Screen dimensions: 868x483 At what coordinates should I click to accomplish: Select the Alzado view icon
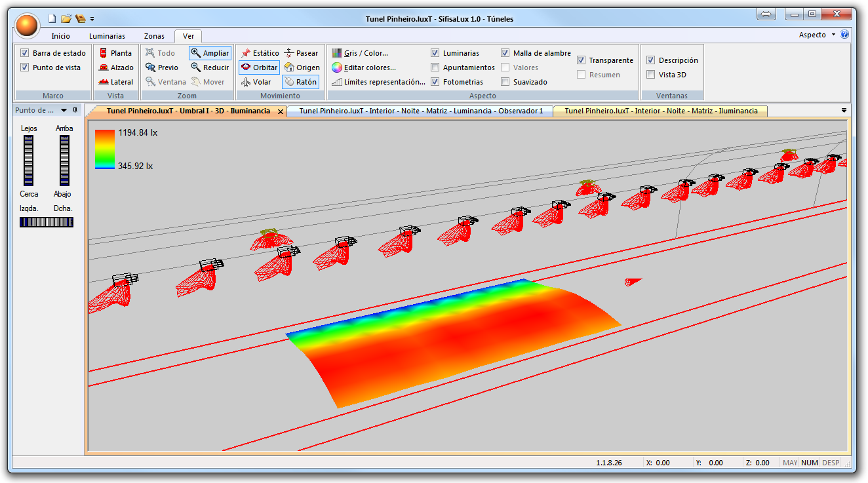(x=116, y=68)
